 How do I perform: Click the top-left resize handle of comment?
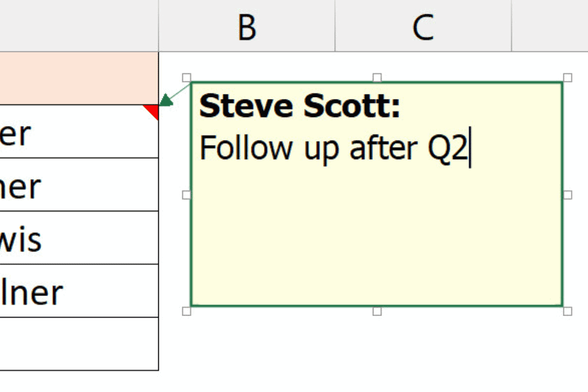tap(186, 77)
